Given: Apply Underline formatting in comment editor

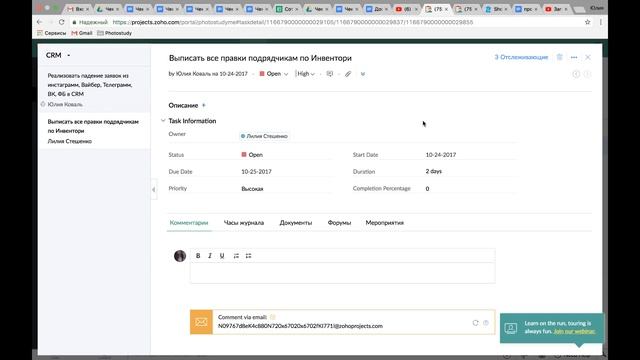Looking at the screenshot, I should [x=222, y=256].
